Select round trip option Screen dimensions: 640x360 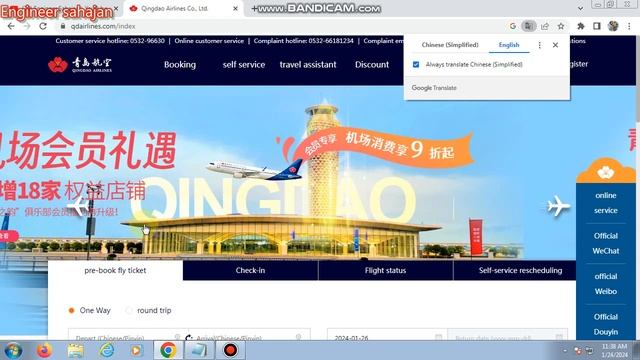tap(129, 311)
